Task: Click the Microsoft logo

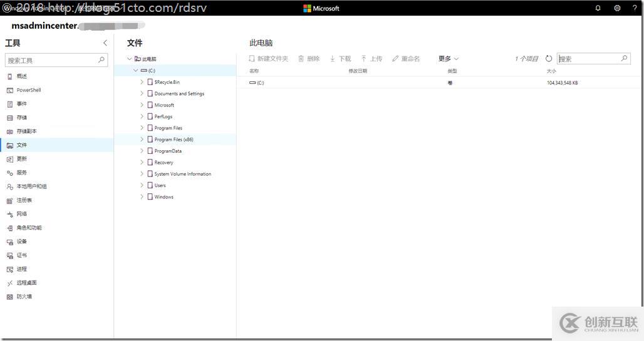Action: 321,8
